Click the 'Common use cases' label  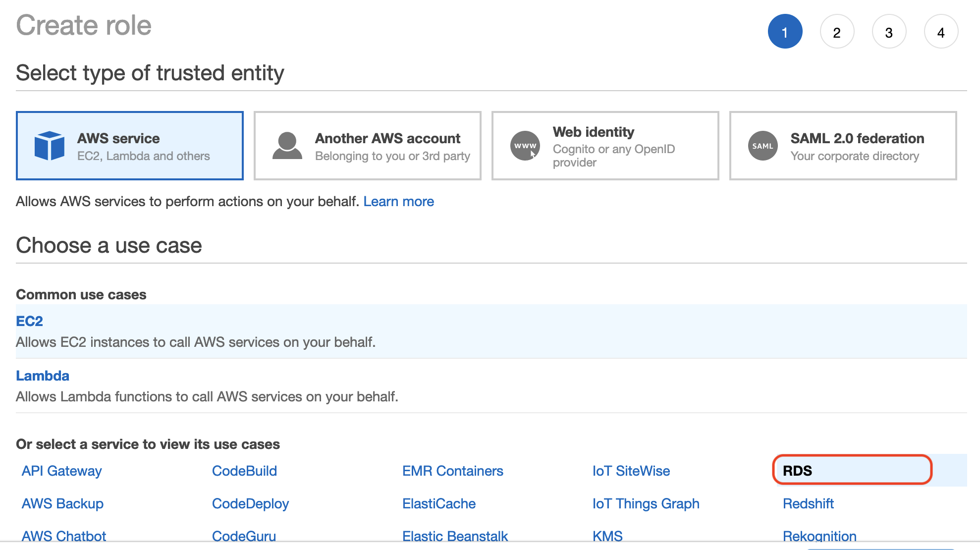[81, 294]
